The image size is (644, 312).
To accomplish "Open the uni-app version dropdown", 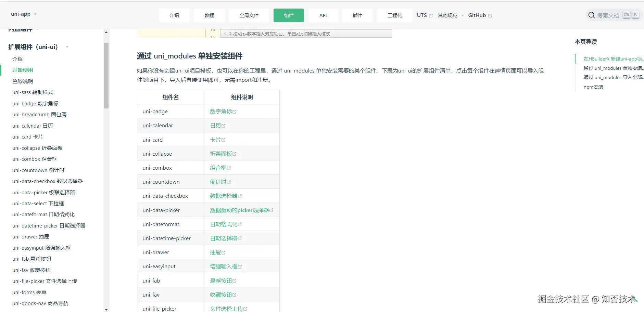I will [x=24, y=14].
